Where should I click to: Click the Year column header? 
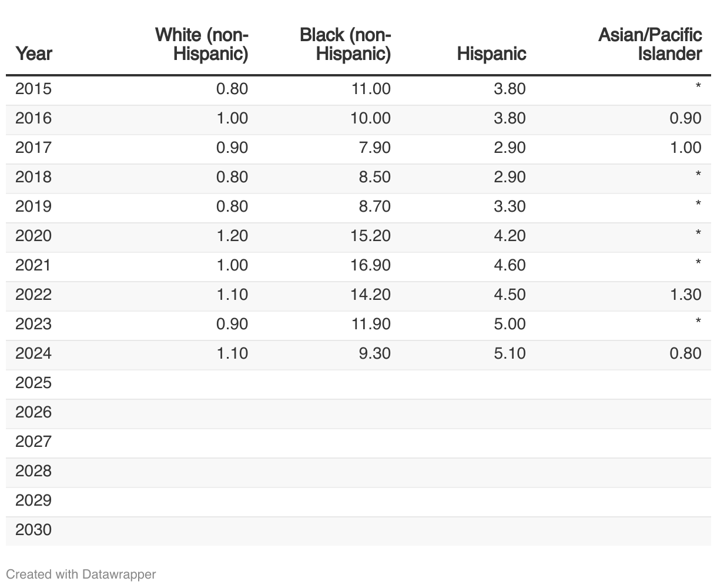click(x=33, y=54)
